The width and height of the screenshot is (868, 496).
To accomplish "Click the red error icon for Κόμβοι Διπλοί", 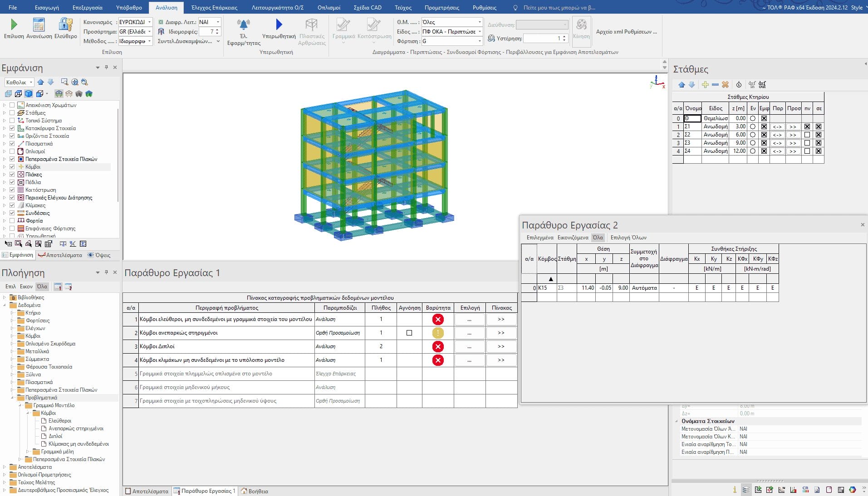I will [x=438, y=346].
